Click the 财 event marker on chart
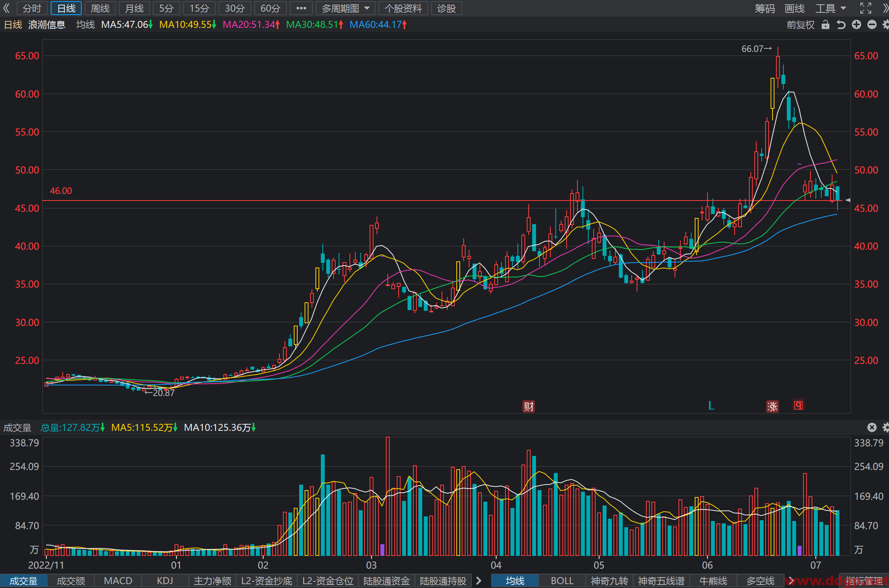Image resolution: width=889 pixels, height=588 pixels. (x=529, y=406)
